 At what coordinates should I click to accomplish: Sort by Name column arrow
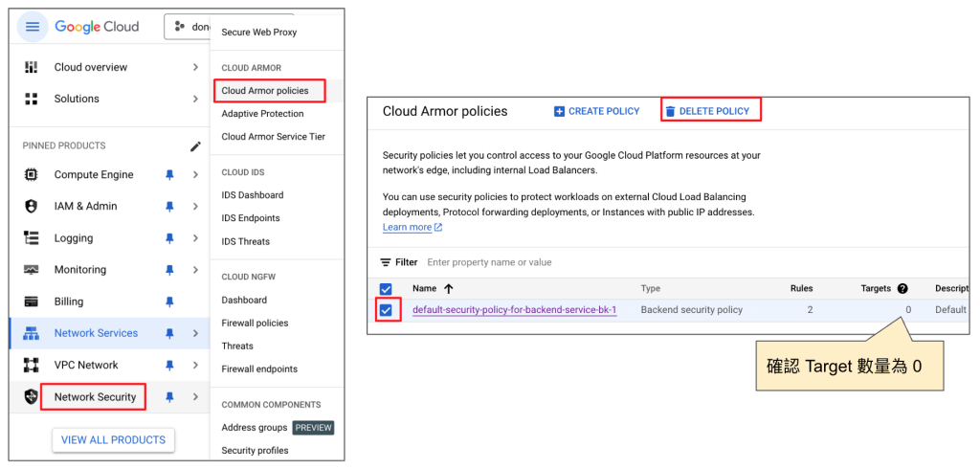[448, 289]
